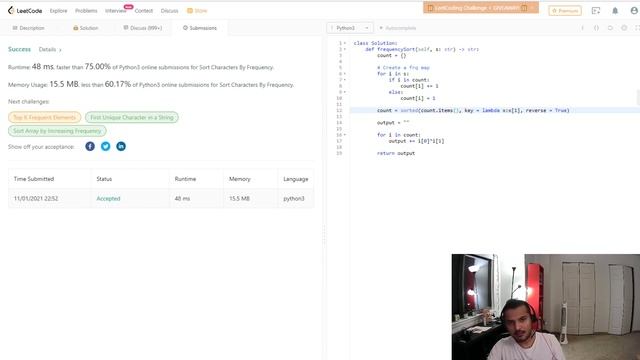Open Top K Frequent Elements challenge
The height and width of the screenshot is (360, 640).
(x=44, y=118)
